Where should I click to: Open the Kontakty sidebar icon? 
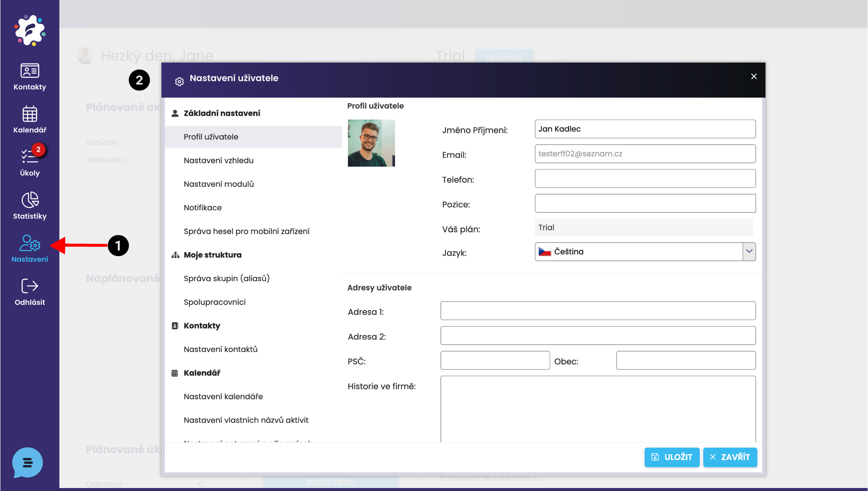tap(30, 71)
